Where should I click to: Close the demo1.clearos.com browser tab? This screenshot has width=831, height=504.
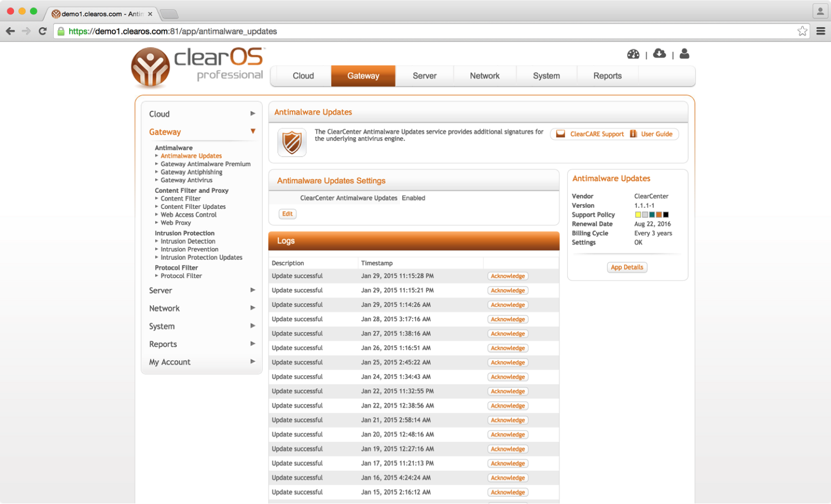click(150, 14)
